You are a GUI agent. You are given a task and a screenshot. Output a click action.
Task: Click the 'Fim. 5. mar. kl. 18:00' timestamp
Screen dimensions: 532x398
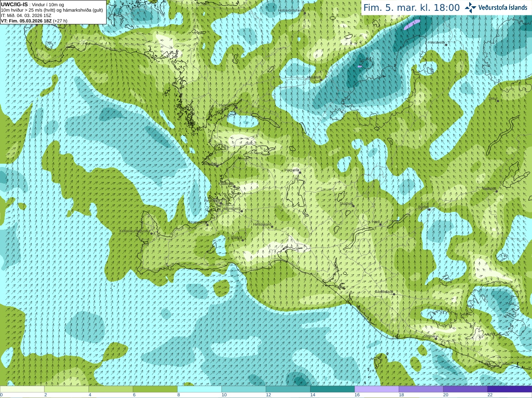[411, 7]
